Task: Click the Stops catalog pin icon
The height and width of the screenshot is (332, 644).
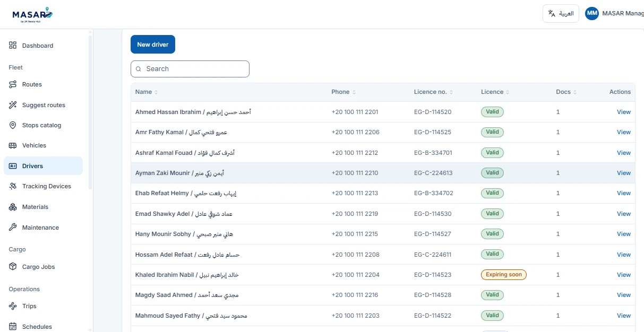Action: (x=13, y=125)
